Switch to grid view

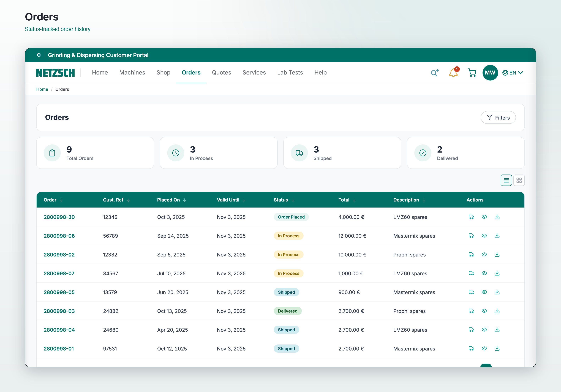(x=519, y=180)
